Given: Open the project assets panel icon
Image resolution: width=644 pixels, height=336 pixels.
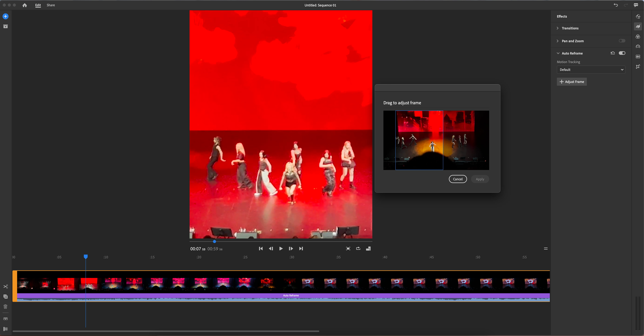Looking at the screenshot, I should pos(6,27).
